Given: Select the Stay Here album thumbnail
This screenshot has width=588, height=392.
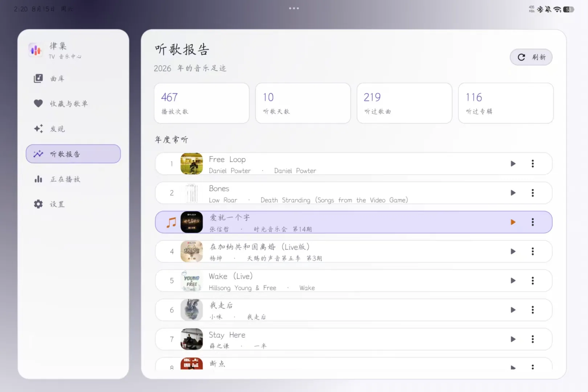Looking at the screenshot, I should [x=192, y=339].
